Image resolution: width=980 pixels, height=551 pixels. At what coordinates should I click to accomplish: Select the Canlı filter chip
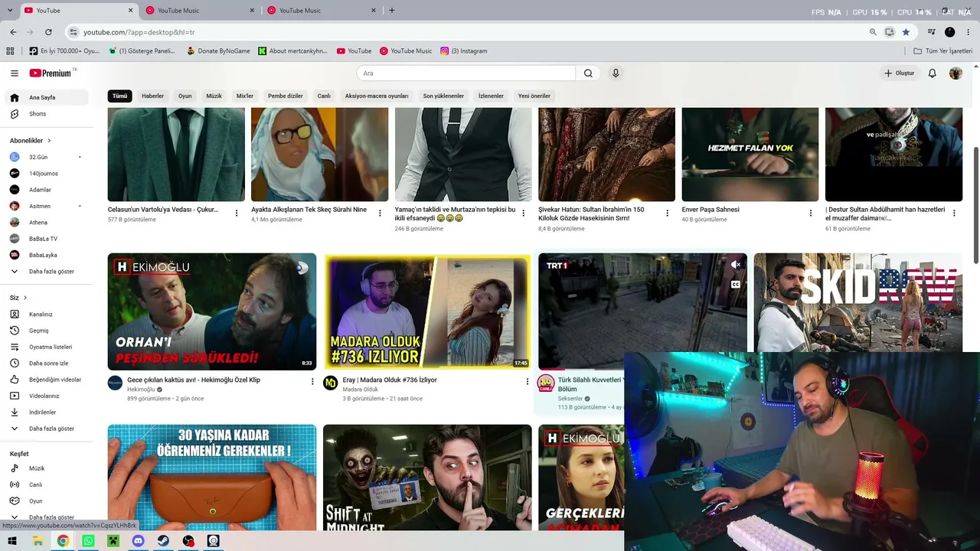[324, 96]
